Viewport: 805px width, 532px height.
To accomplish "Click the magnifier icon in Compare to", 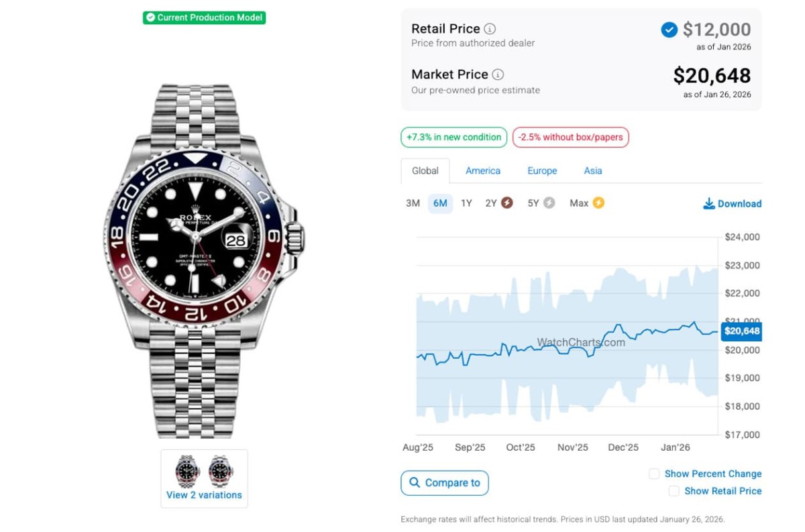I will pyautogui.click(x=415, y=482).
